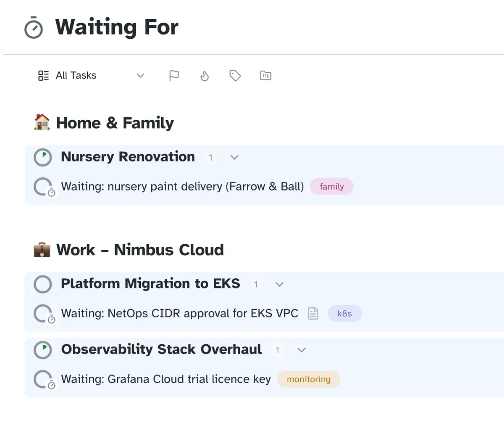This screenshot has width=504, height=428.
Task: Open the Nursery Renovation project
Action: pos(128,157)
